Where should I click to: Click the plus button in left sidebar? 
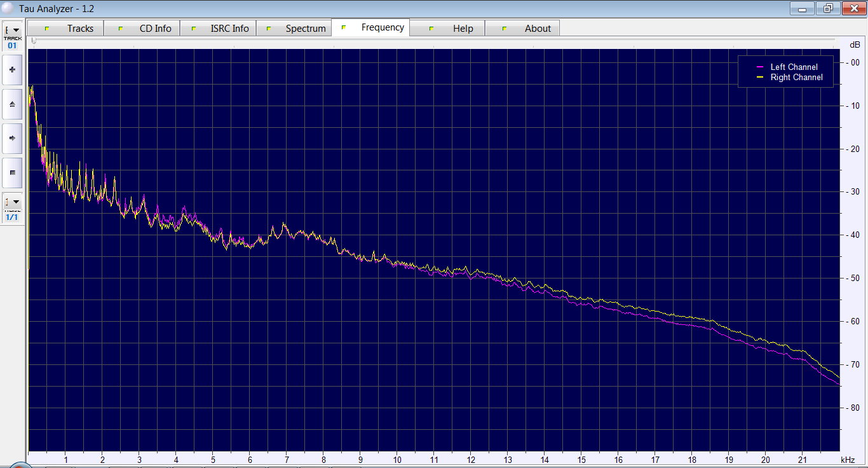click(12, 69)
